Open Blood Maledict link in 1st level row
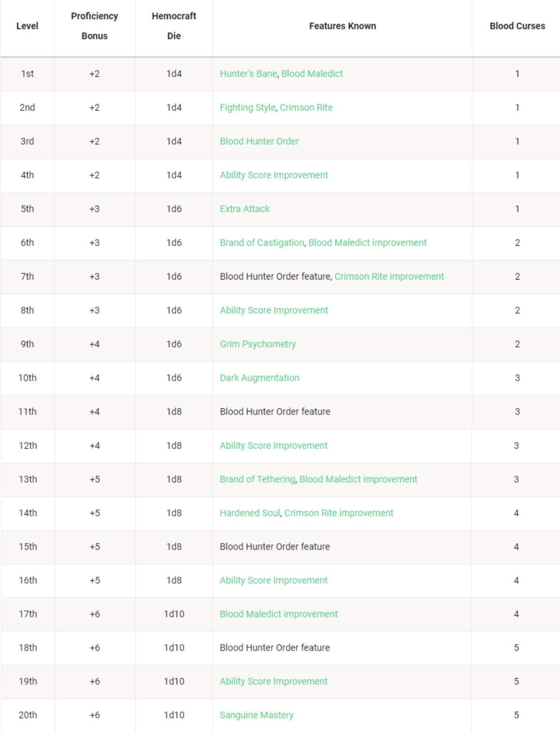 click(x=312, y=74)
